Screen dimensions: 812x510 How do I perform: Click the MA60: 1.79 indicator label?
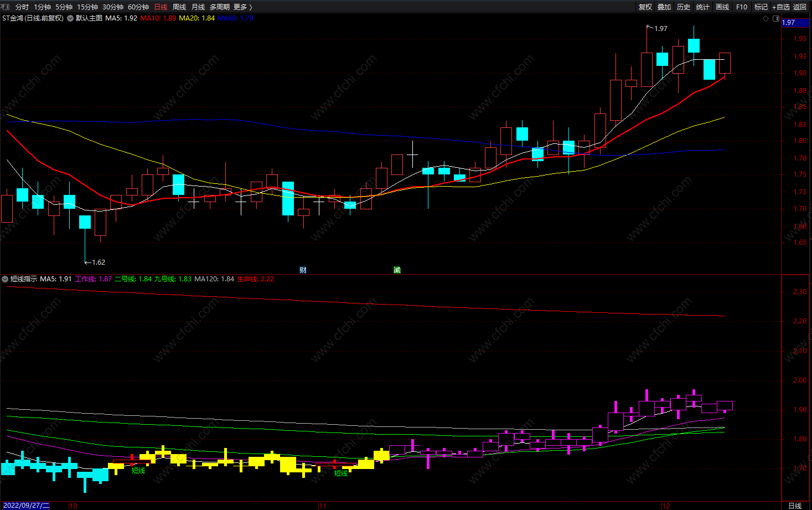pyautogui.click(x=236, y=18)
